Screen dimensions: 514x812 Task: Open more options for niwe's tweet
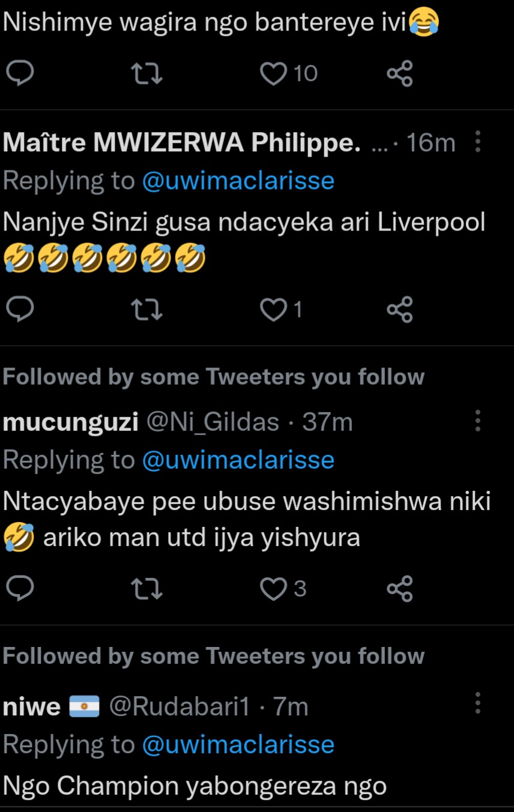tap(478, 703)
